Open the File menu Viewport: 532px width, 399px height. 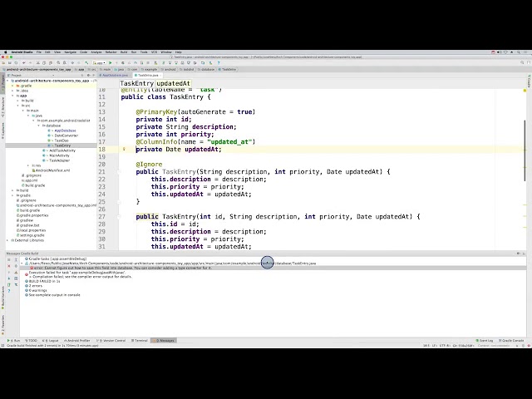point(39,52)
